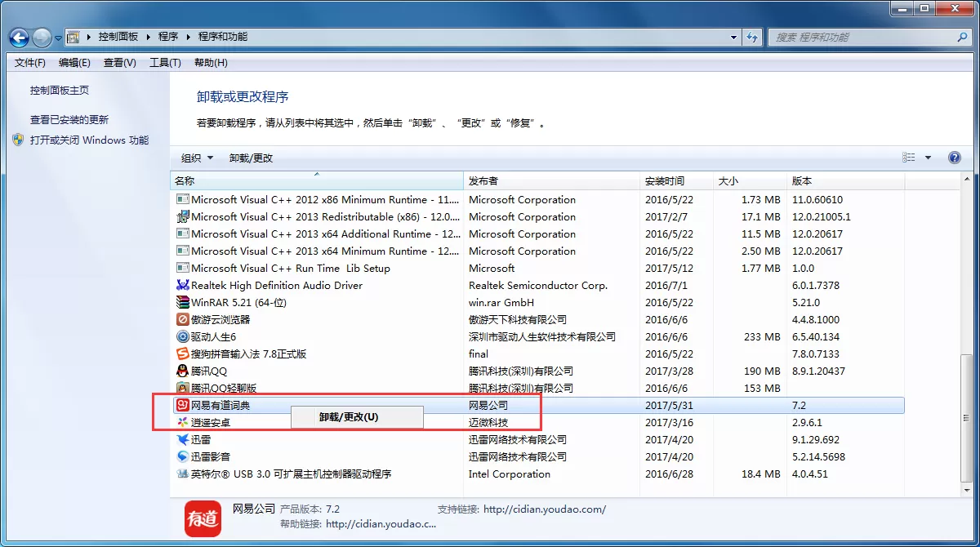This screenshot has width=980, height=547.
Task: Click the 英特尔 USB 3.0 driver icon
Action: (x=183, y=474)
